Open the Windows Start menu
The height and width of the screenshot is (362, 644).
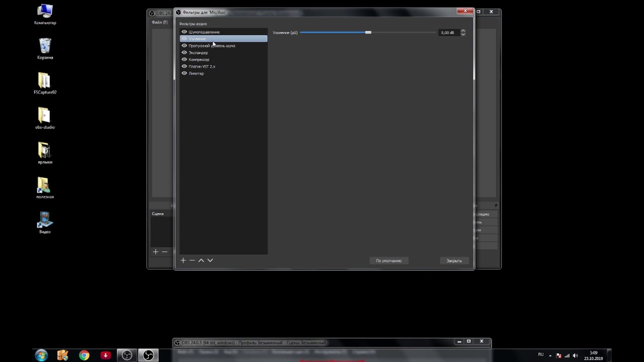click(x=41, y=355)
